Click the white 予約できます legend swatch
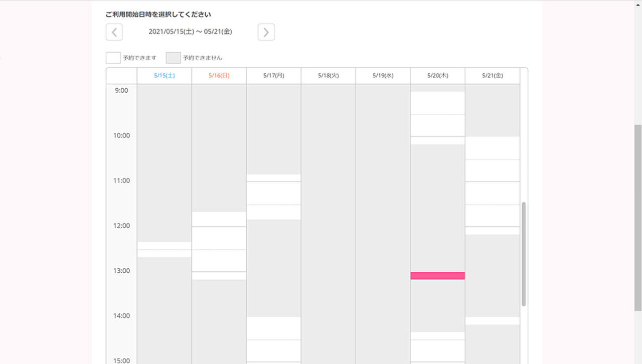Screen dimensions: 642x364 [x=113, y=58]
